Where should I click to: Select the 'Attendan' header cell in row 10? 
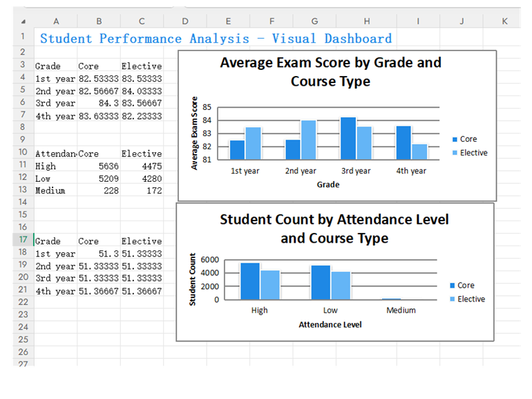click(x=56, y=154)
